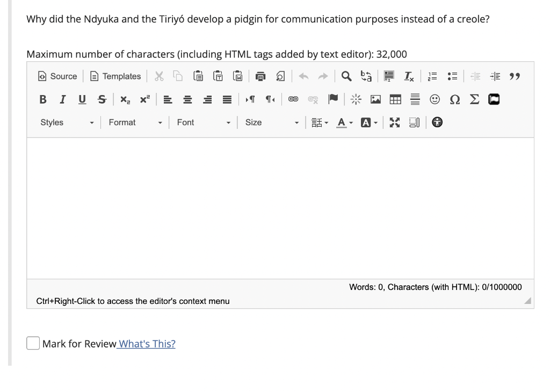This screenshot has height=392, width=550.
Task: Insert a special character with Omega icon
Action: [455, 99]
